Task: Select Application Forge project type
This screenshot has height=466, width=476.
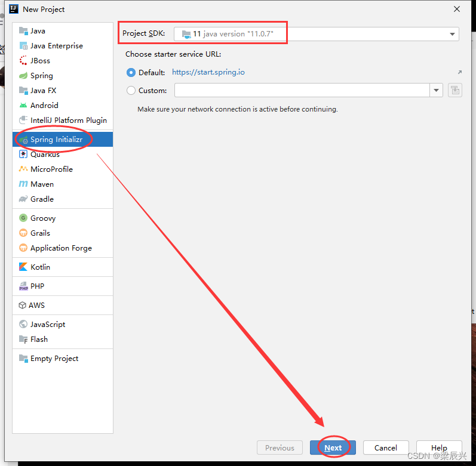Action: pos(63,248)
